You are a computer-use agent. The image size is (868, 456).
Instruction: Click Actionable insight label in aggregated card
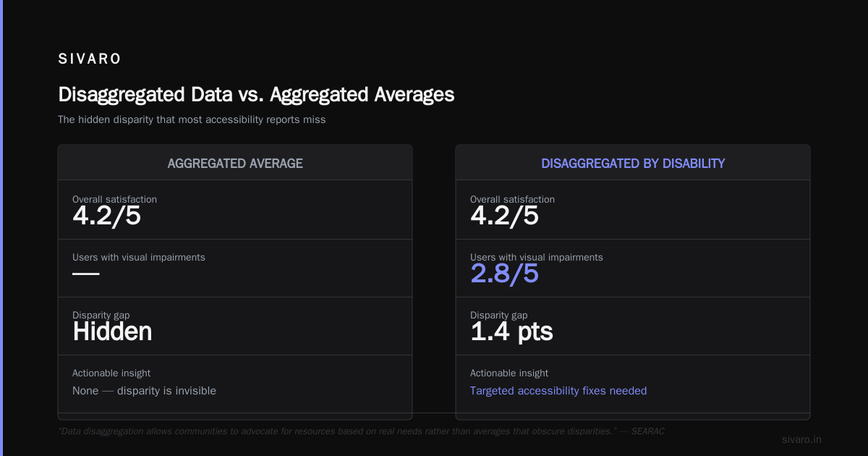tap(111, 373)
